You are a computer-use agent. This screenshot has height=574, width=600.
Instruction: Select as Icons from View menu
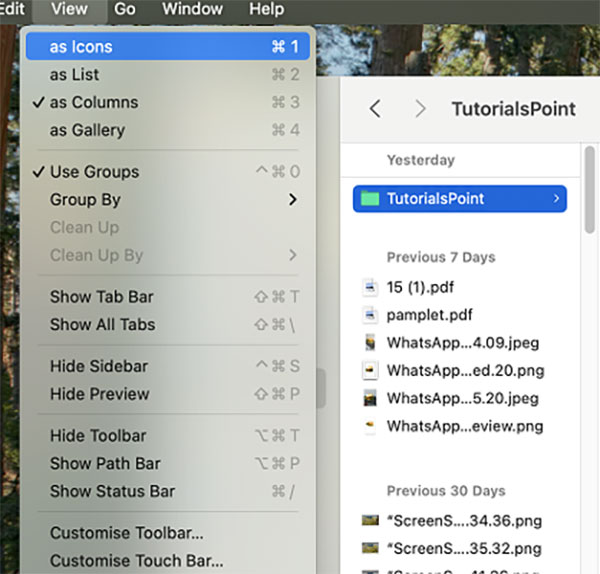pos(81,46)
